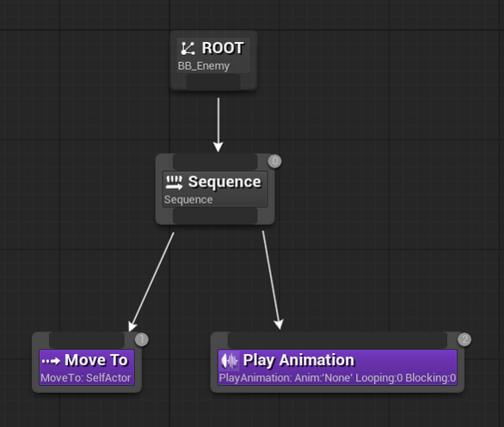Image resolution: width=504 pixels, height=427 pixels.
Task: Click the Move To node top input pin
Action: coord(87,340)
